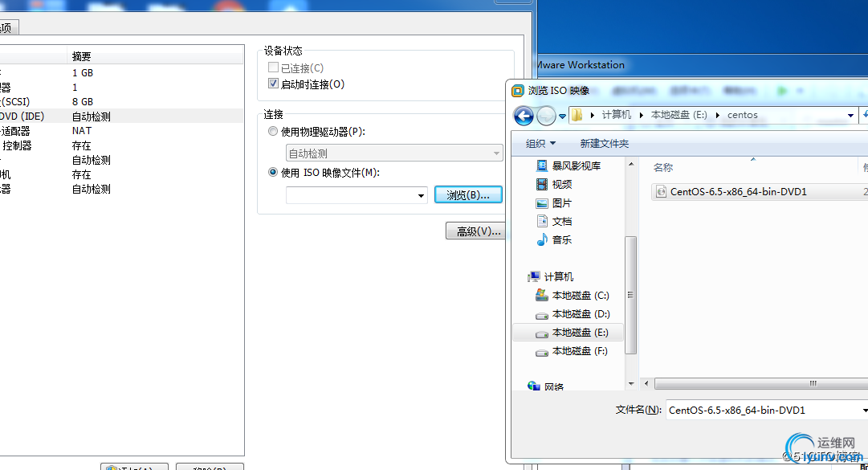Click the file list scroll-left arrow
868x470 pixels.
click(646, 383)
